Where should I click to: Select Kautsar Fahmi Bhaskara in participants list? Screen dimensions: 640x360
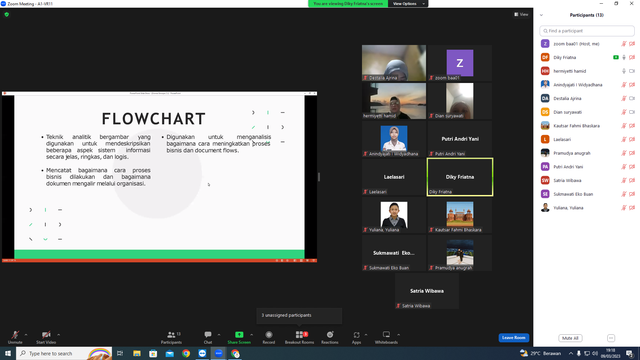pyautogui.click(x=587, y=126)
